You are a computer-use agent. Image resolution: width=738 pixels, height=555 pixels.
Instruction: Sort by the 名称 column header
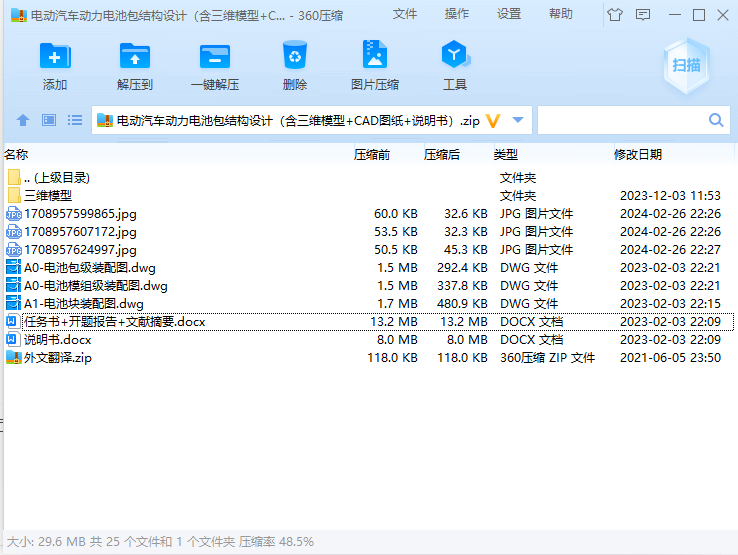tap(16, 155)
